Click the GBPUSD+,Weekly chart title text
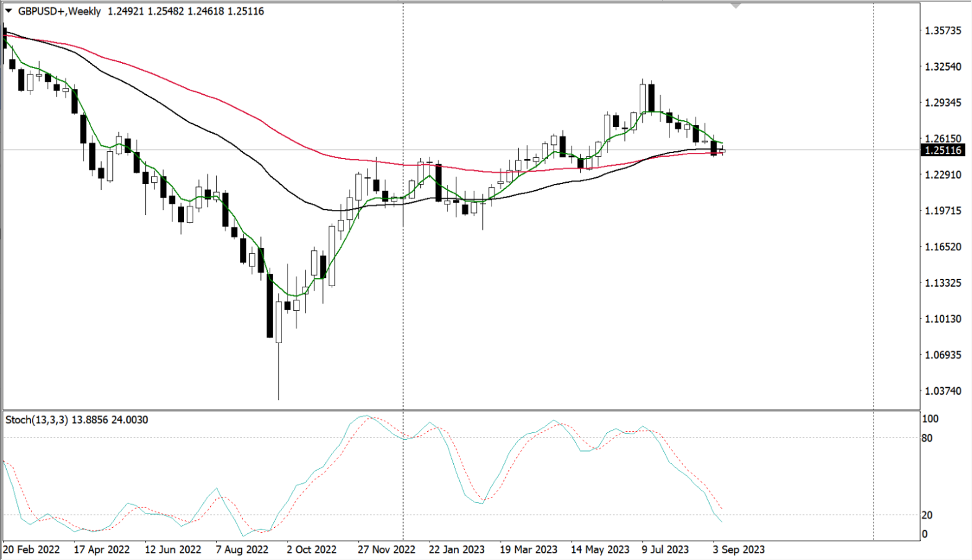The height and width of the screenshot is (560, 972). coord(59,11)
